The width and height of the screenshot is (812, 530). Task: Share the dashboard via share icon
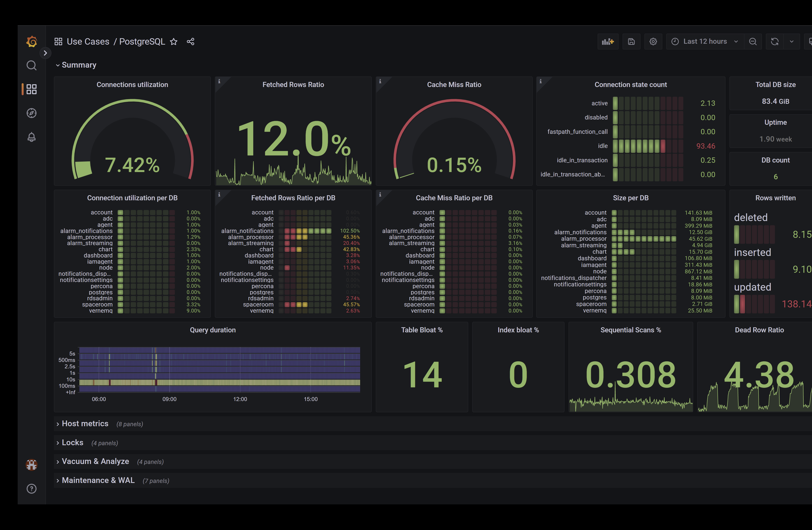pos(190,42)
